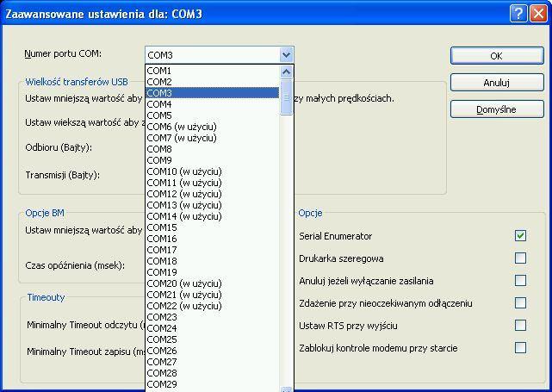Pick COM15 in the list

213,227
